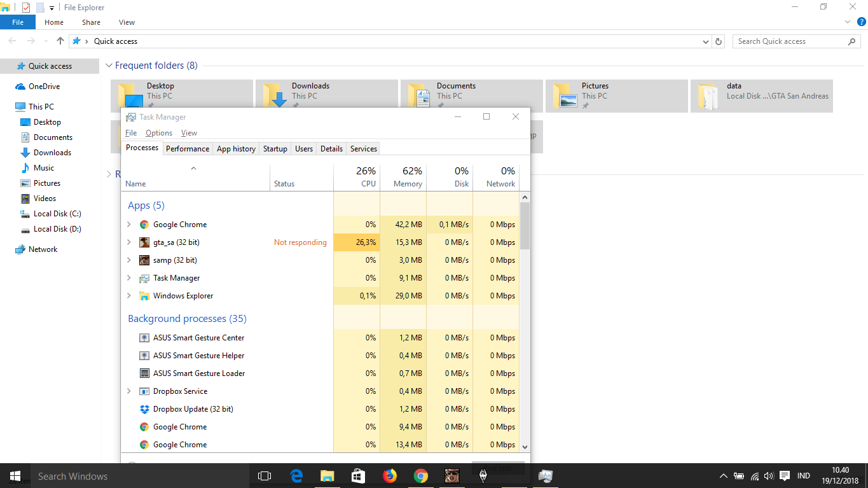
Task: Click the Not responding status of gta_sa
Action: (x=300, y=242)
